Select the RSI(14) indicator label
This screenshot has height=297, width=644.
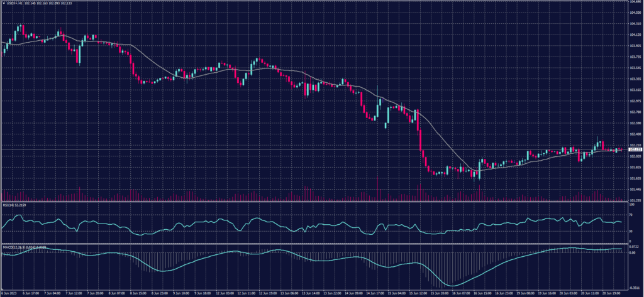[x=8, y=205]
